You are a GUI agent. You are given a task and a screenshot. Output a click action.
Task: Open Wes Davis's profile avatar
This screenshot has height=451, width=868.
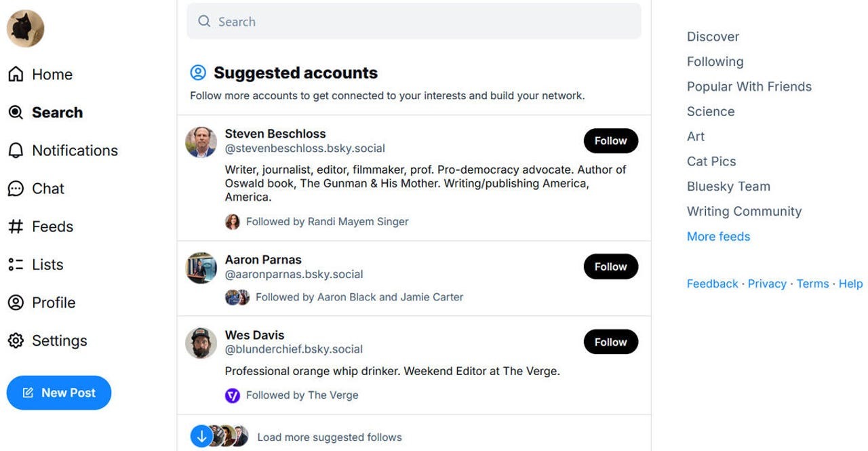pos(201,343)
